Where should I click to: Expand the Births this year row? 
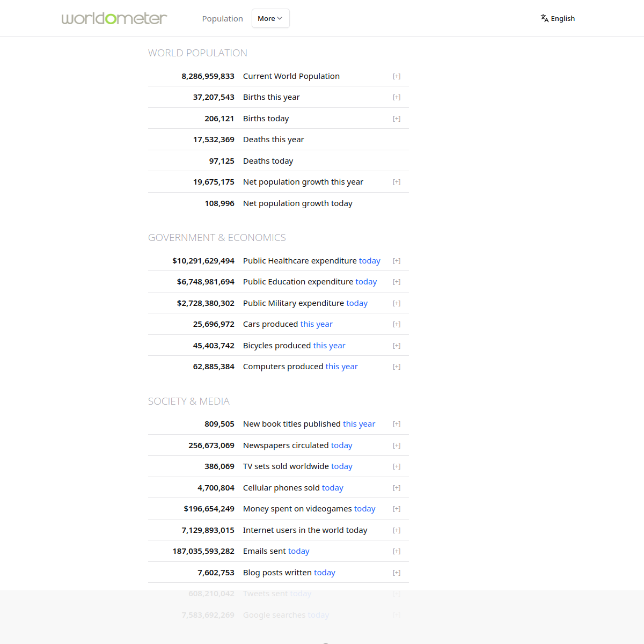click(397, 97)
